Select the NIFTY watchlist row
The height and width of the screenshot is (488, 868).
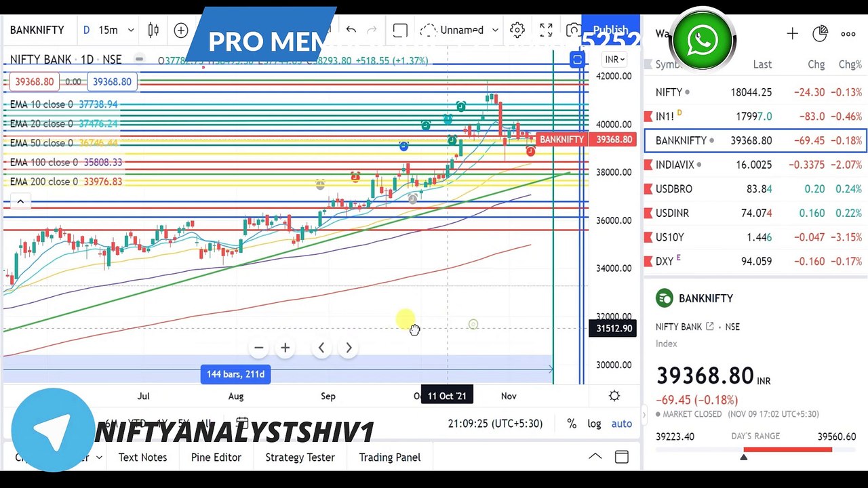click(755, 92)
